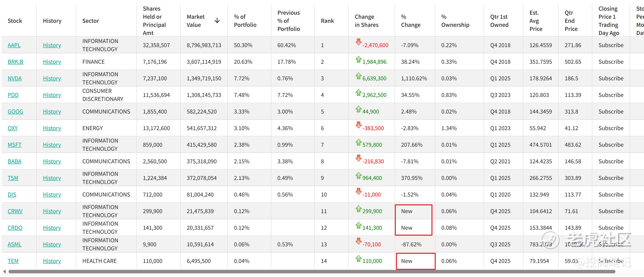Sort by Rank column header
Viewport: 644px width, 277px height.
coord(327,21)
